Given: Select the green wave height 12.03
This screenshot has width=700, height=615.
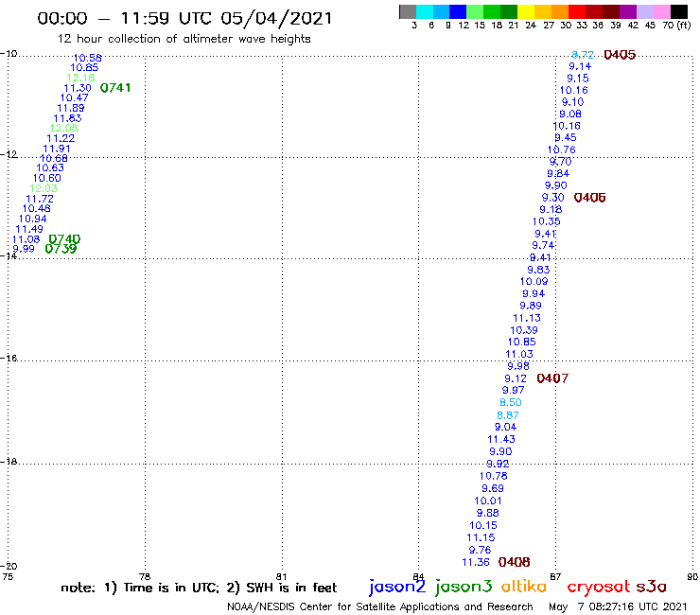Looking at the screenshot, I should 44,188.
